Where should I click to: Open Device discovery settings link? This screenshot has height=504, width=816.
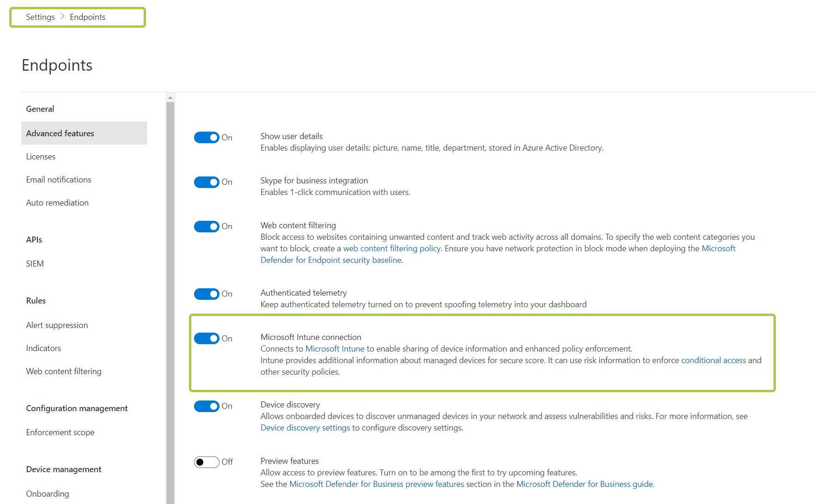[305, 428]
